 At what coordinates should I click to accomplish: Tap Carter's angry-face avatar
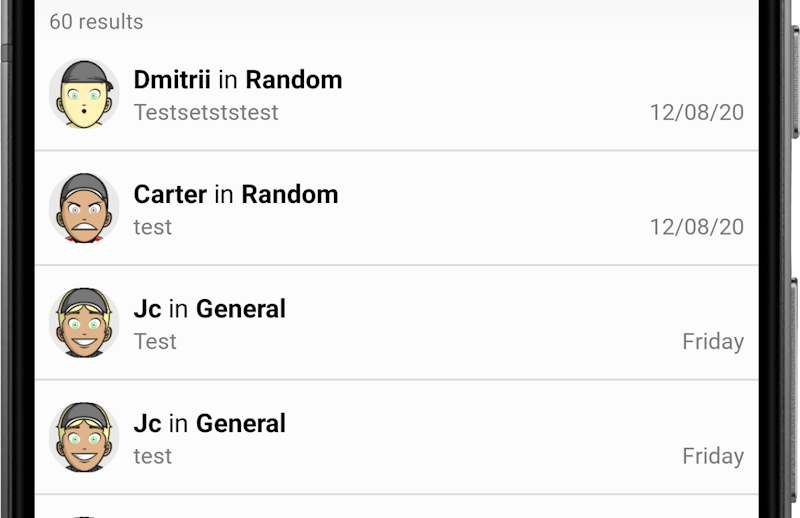pos(84,208)
